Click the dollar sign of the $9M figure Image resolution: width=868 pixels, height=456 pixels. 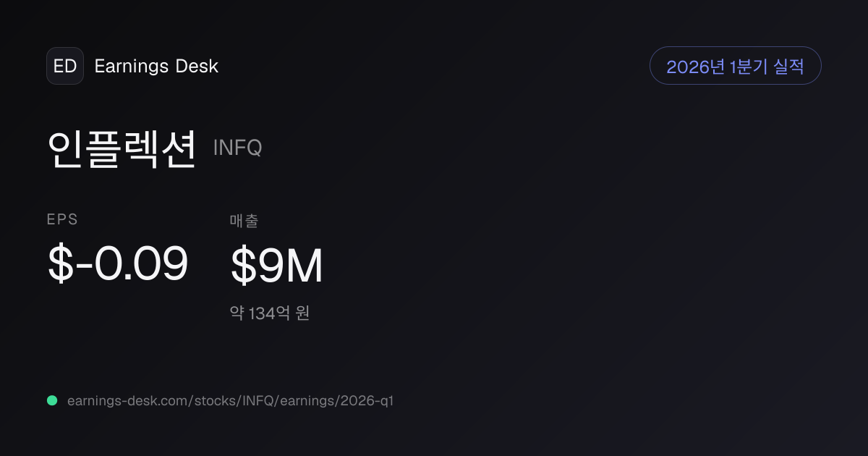coord(242,266)
